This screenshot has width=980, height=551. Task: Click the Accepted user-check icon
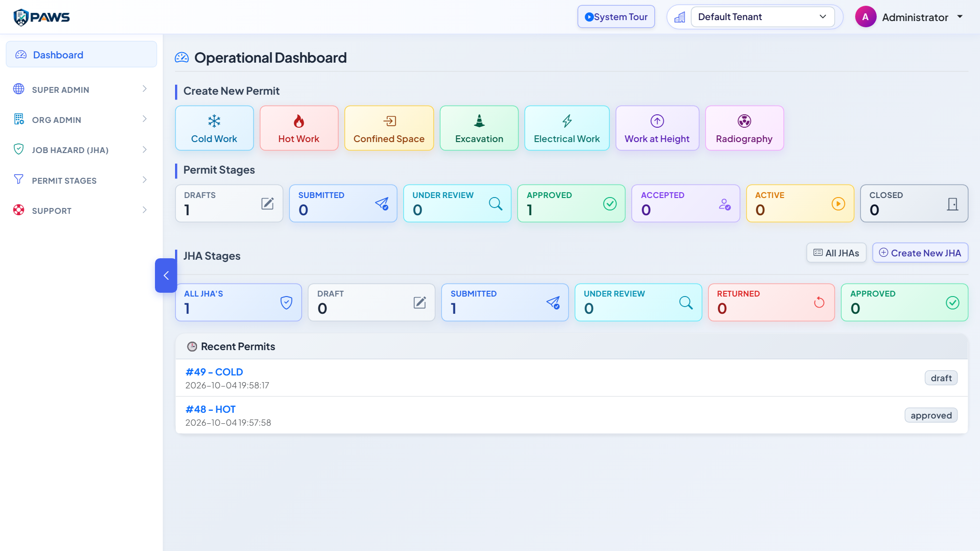(725, 204)
